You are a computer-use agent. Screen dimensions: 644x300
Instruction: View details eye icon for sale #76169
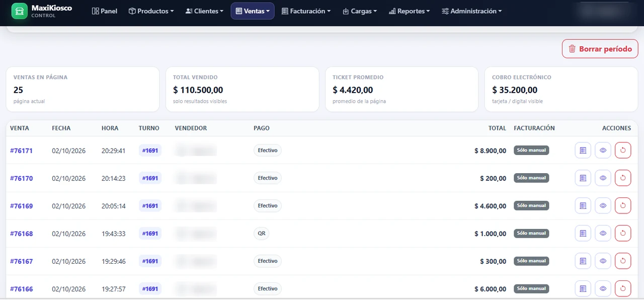(603, 205)
